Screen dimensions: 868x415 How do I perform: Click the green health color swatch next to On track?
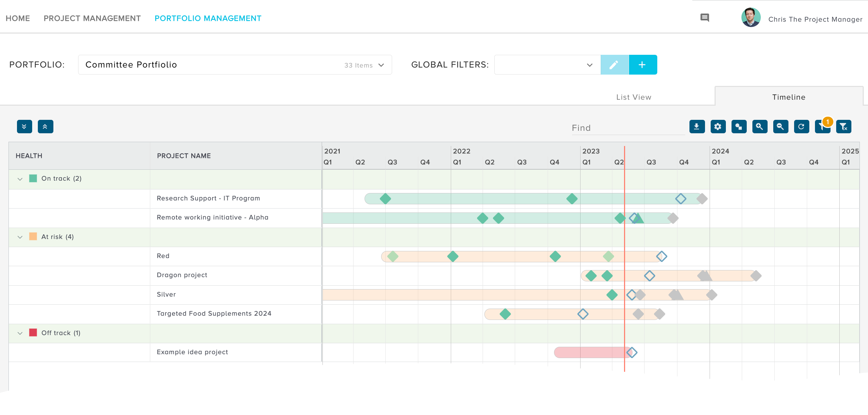point(33,179)
